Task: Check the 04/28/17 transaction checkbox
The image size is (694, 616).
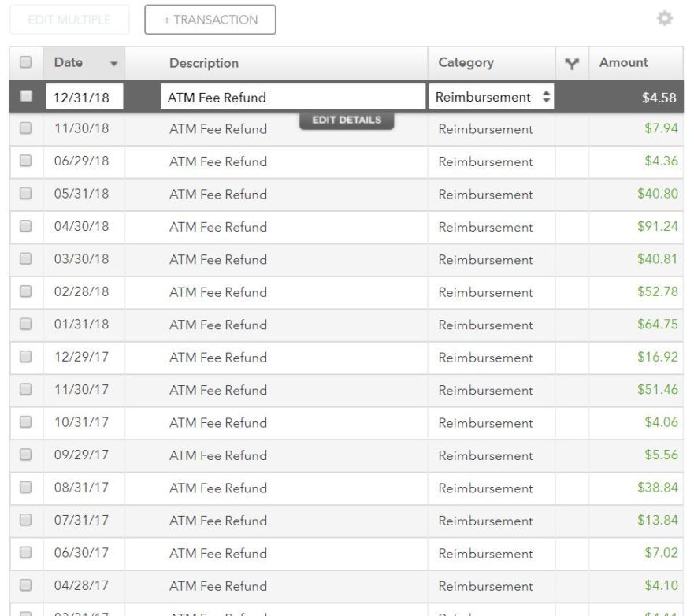Action: 26,586
